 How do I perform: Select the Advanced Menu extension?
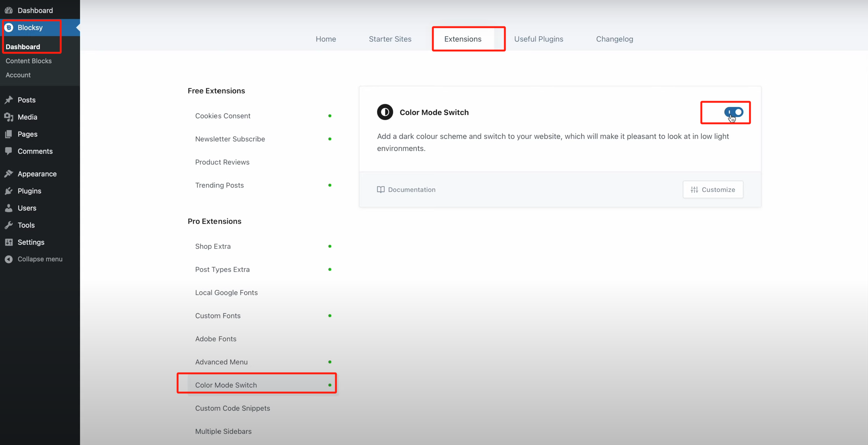(x=221, y=362)
